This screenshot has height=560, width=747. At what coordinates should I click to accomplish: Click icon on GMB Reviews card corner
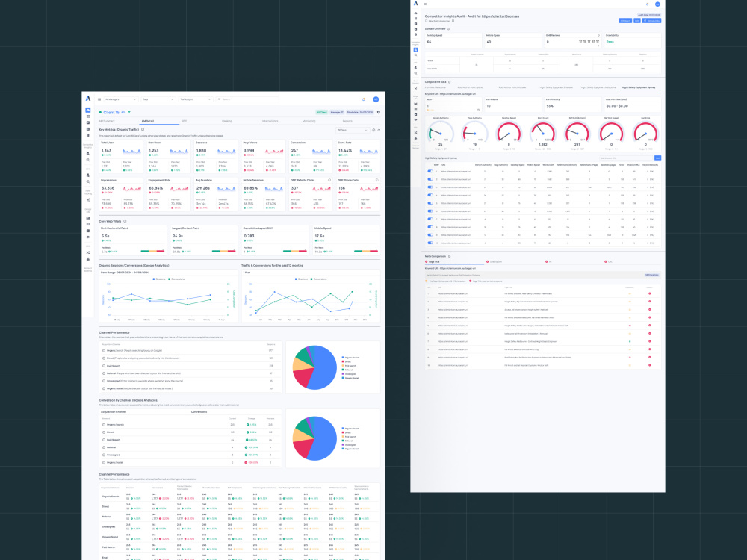[598, 35]
